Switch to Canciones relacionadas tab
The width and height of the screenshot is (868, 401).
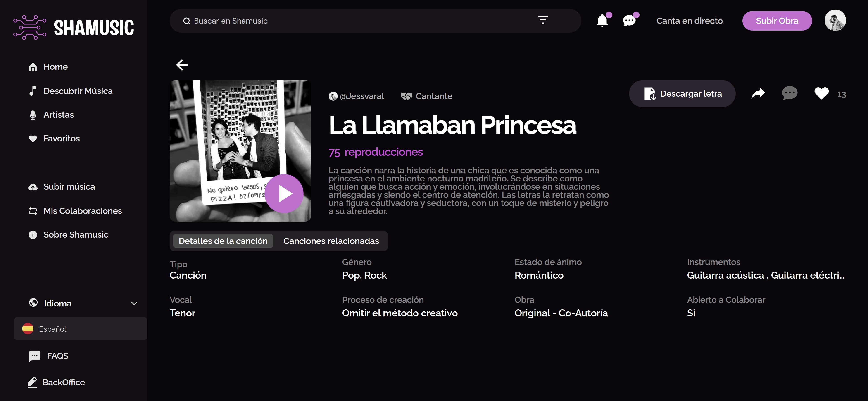pos(331,241)
